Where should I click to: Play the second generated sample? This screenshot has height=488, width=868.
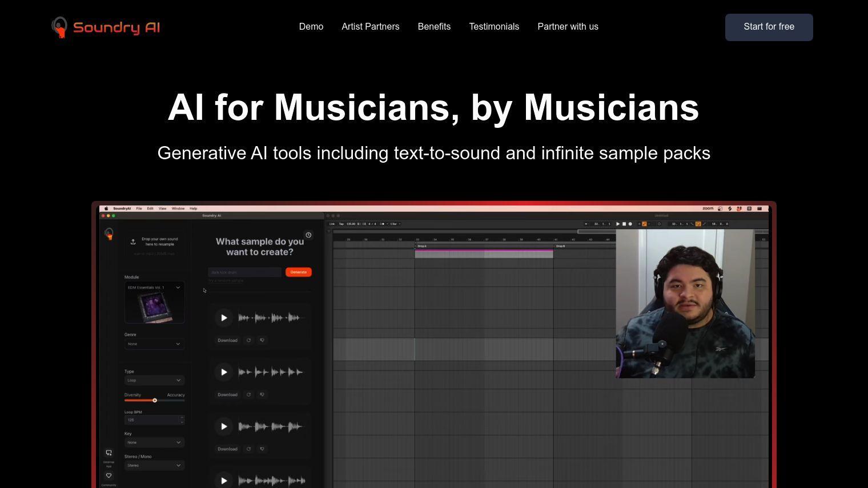click(x=224, y=372)
